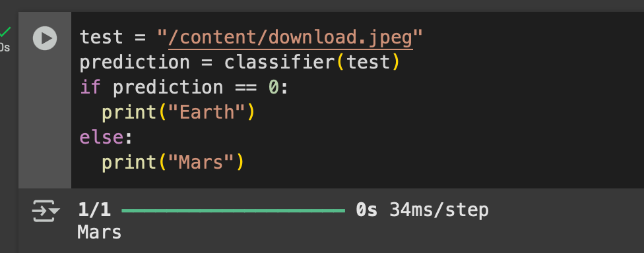Click the 1/1 step counter in the output
The image size is (644, 253).
coord(94,210)
